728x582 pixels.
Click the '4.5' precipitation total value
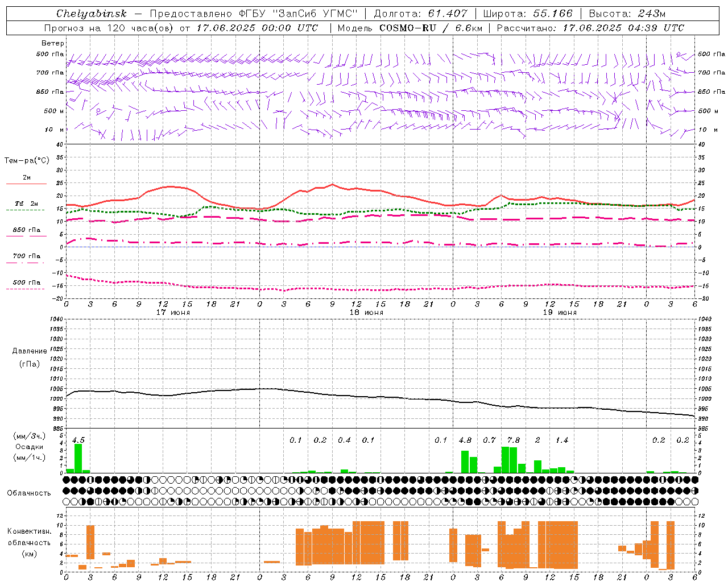click(x=78, y=440)
